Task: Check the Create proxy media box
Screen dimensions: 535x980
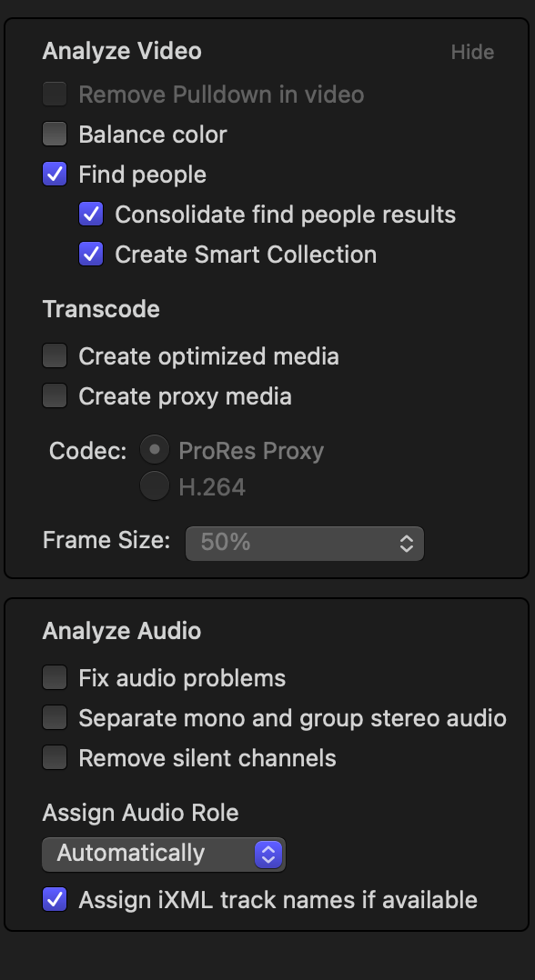Action: pyautogui.click(x=55, y=396)
